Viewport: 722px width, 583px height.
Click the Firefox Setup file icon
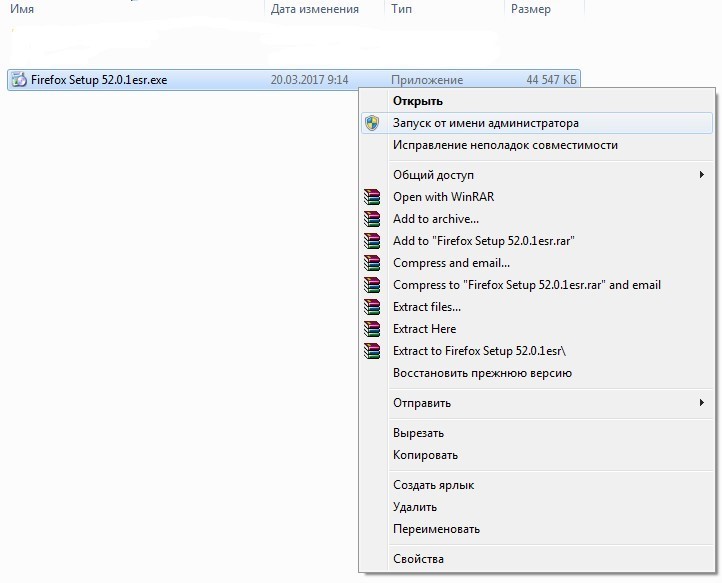tap(19, 80)
